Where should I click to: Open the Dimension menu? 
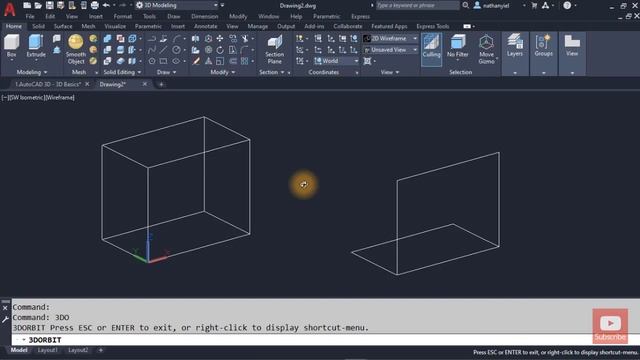pyautogui.click(x=204, y=17)
